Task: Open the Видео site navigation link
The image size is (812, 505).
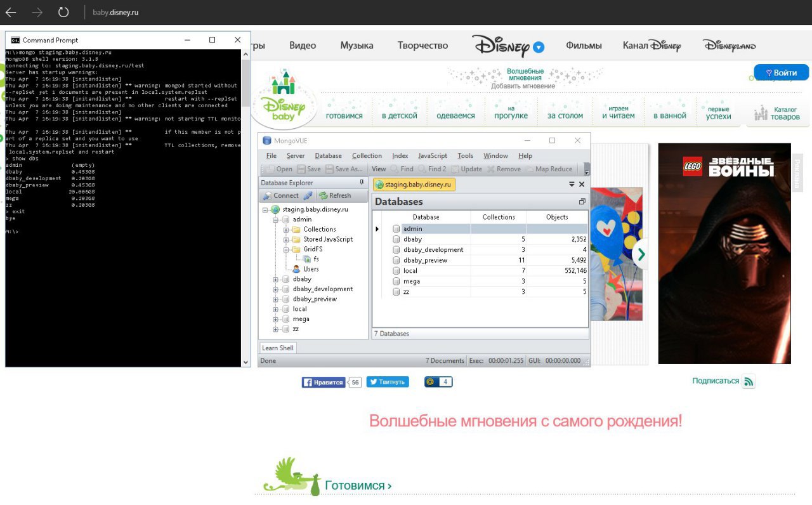Action: coord(303,46)
